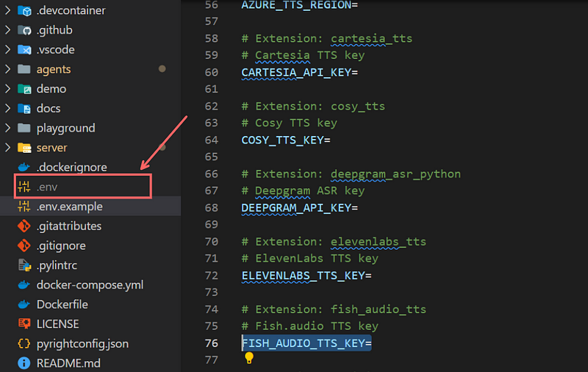
Task: Click the lightbulb quick-fix icon
Action: (x=249, y=358)
